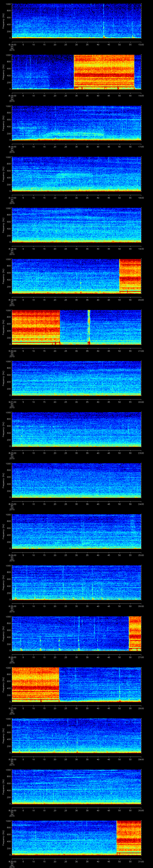Select the spectrogram panel starting at 8:24:00
The width and height of the screenshot is (153, 868).
76,531
